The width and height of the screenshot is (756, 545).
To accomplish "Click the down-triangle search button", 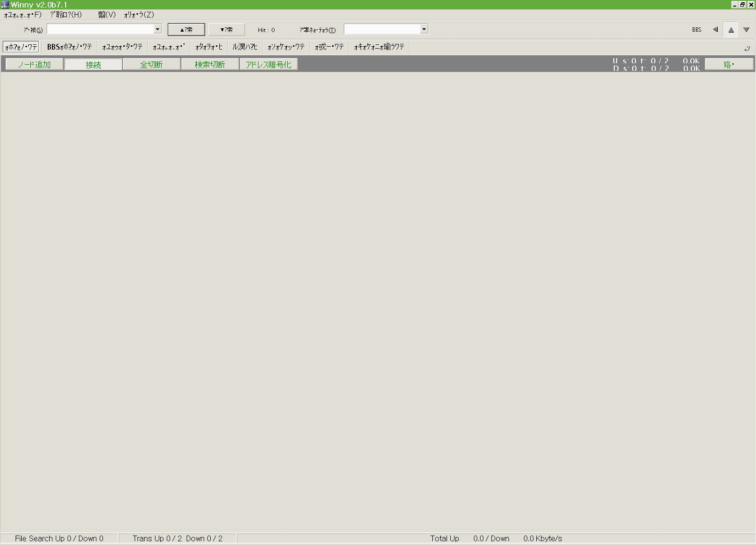I will [x=226, y=29].
